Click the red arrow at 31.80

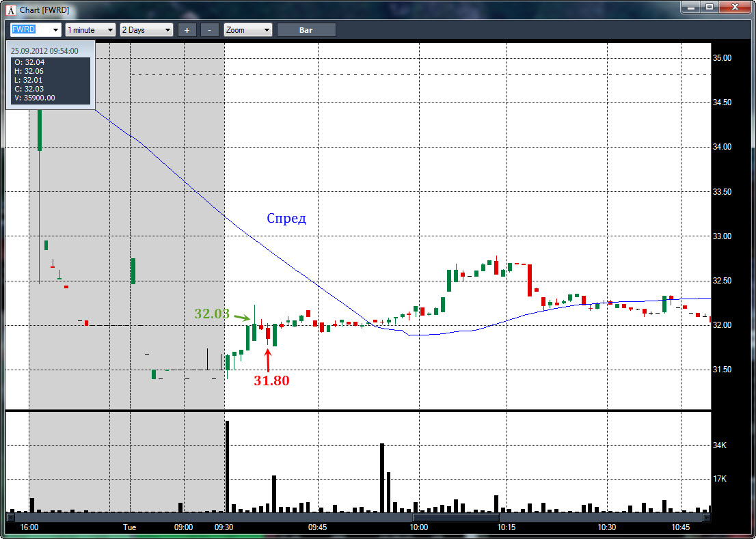coord(267,360)
